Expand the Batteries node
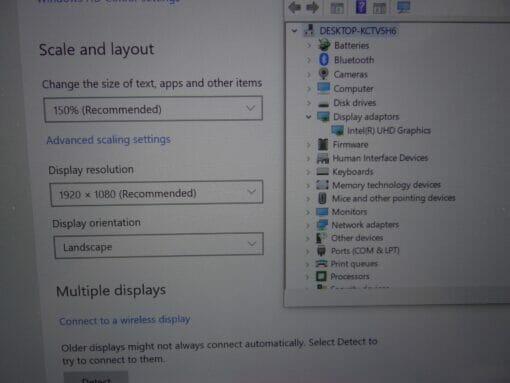Viewport: 510px width, 383px height. tap(309, 45)
